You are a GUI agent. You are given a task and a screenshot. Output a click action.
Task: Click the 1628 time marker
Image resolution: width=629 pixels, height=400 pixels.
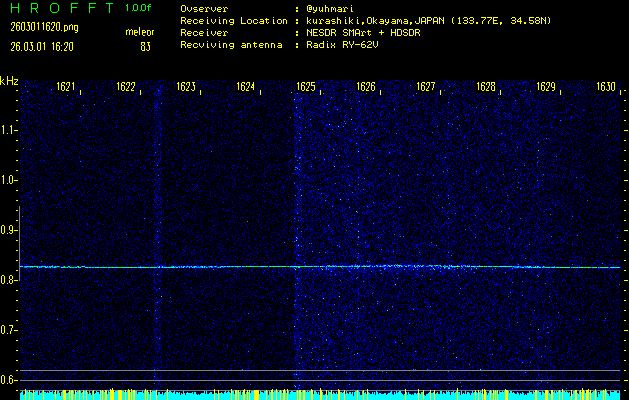click(x=486, y=86)
